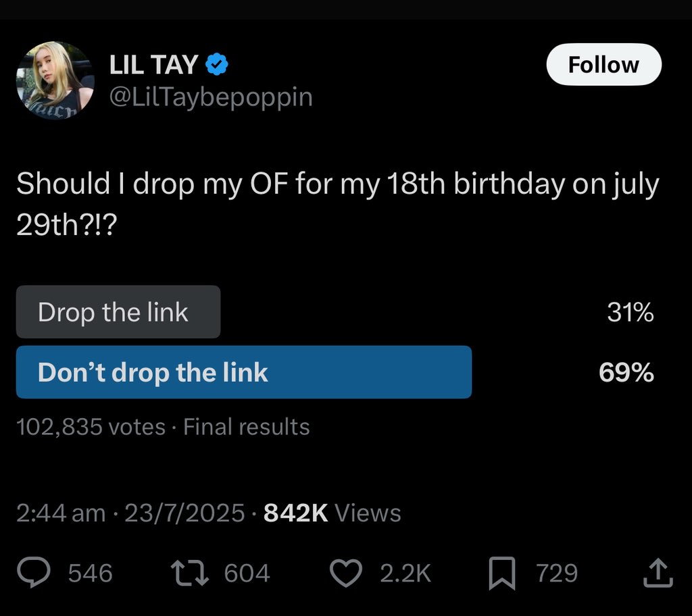692x616 pixels.
Task: Click the 69% poll result
Action: click(626, 372)
